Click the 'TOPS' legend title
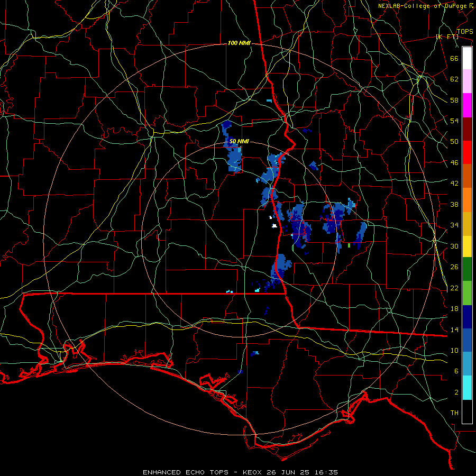The height and width of the screenshot is (476, 476). tap(465, 32)
